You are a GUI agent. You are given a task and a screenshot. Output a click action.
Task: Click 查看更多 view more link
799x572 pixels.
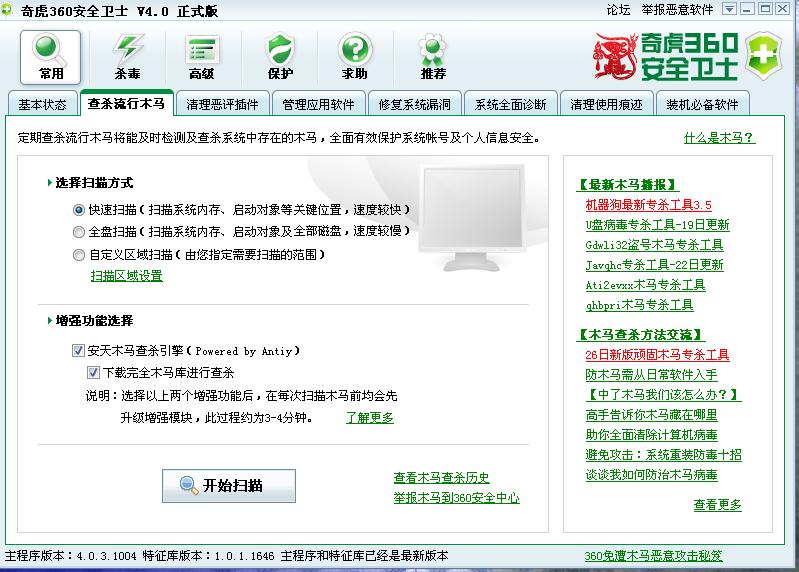(717, 505)
